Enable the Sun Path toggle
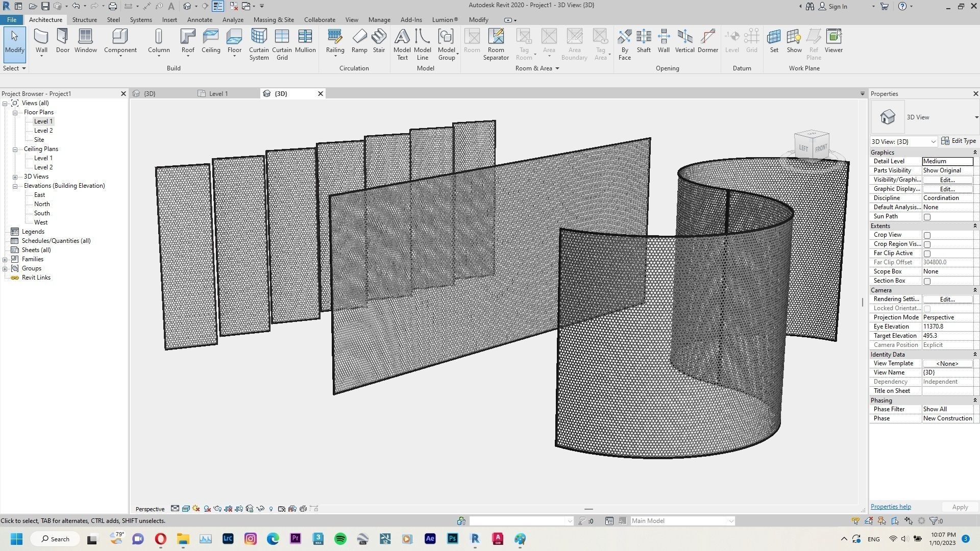Image resolution: width=980 pixels, height=551 pixels. tap(927, 216)
